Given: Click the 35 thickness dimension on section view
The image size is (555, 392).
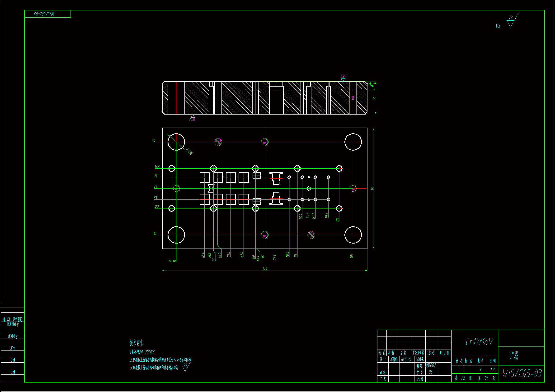Looking at the screenshot, I should coord(374,98).
